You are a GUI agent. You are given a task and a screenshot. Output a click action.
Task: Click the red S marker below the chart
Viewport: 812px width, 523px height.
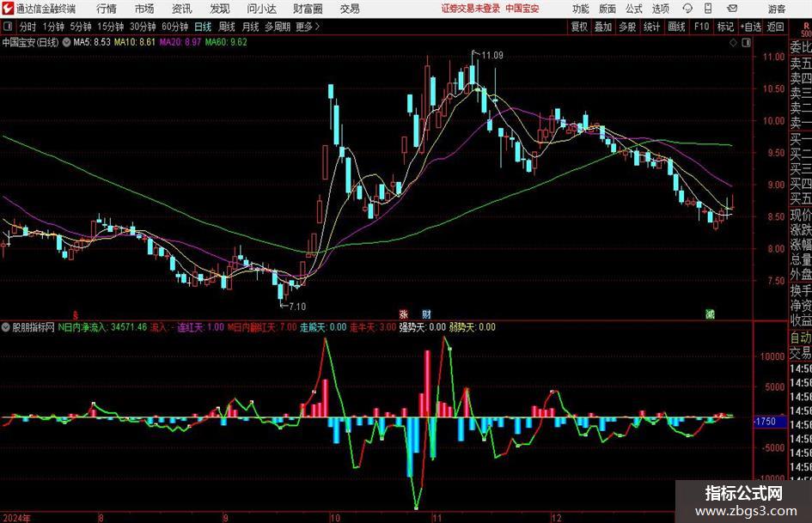[75, 314]
